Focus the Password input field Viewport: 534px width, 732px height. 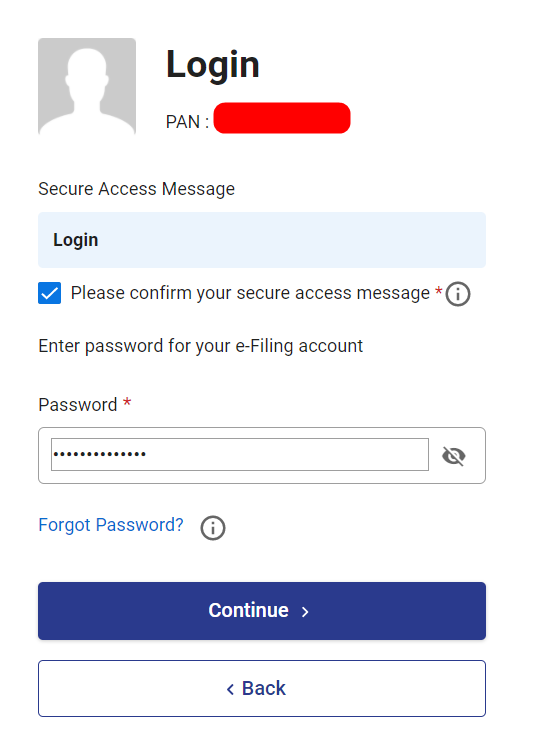pos(239,454)
